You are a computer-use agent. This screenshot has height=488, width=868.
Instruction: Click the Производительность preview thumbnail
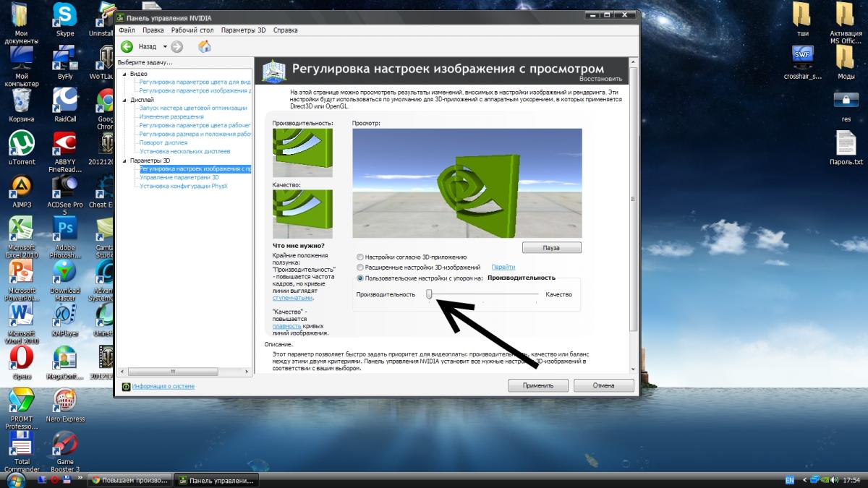click(302, 153)
